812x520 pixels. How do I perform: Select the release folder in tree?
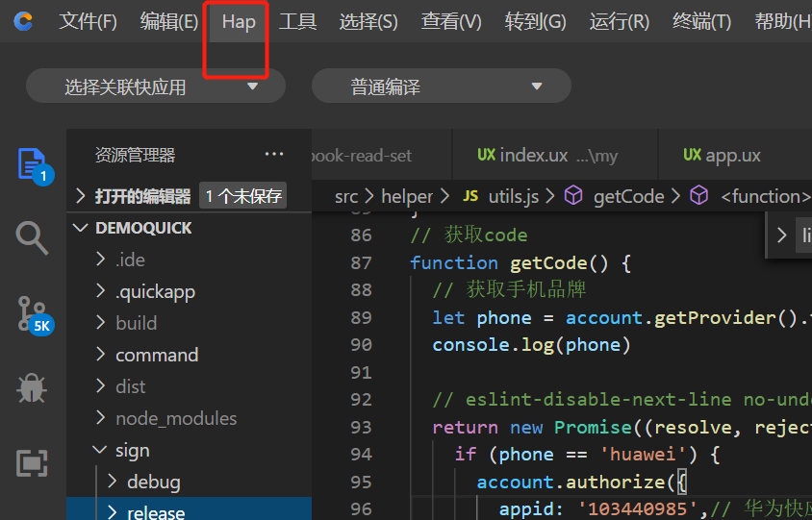coord(155,512)
